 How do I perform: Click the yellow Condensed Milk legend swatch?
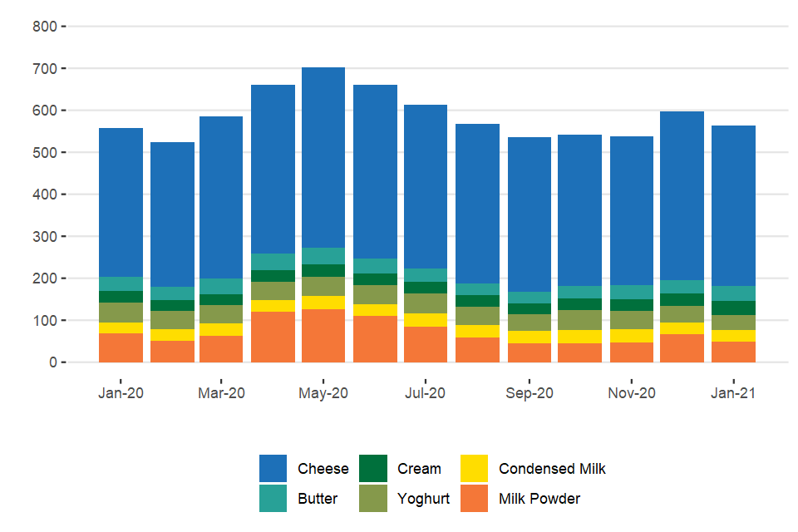(474, 469)
